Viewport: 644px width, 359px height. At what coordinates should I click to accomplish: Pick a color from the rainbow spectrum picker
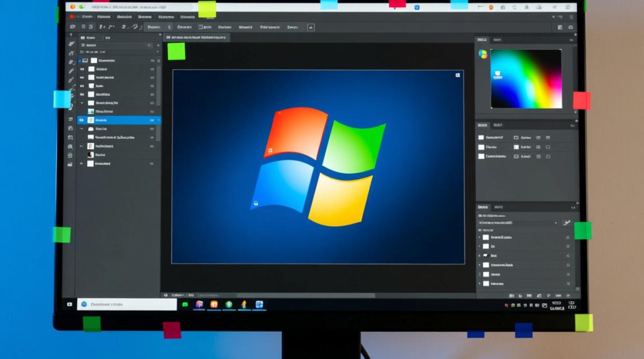pyautogui.click(x=526, y=79)
